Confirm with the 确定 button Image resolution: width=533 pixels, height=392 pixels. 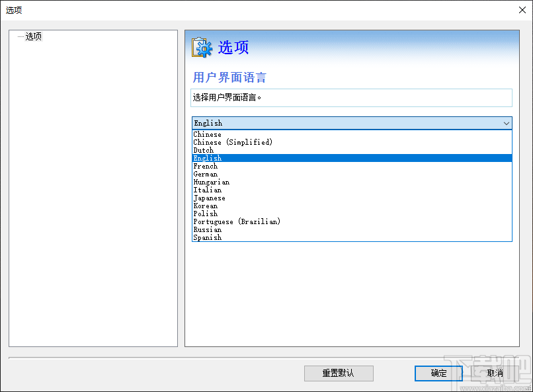click(x=438, y=373)
